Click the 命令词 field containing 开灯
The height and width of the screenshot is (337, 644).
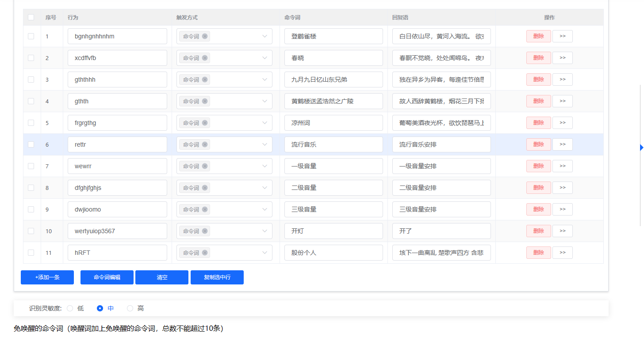click(333, 231)
